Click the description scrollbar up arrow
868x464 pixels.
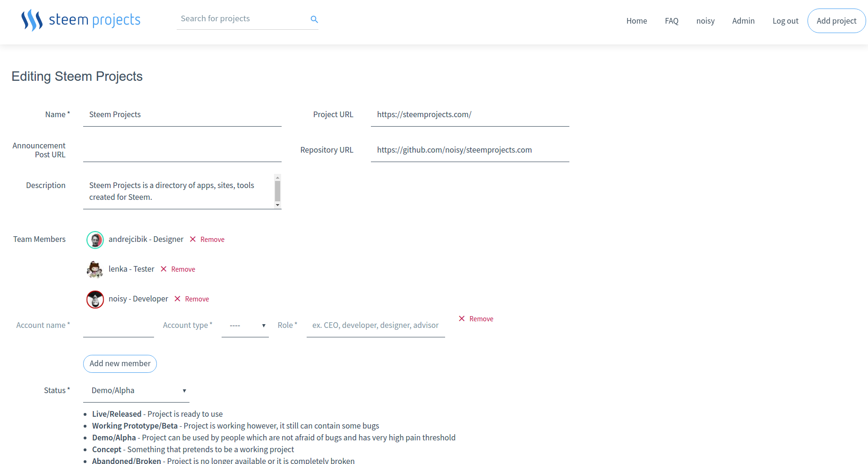pos(278,178)
